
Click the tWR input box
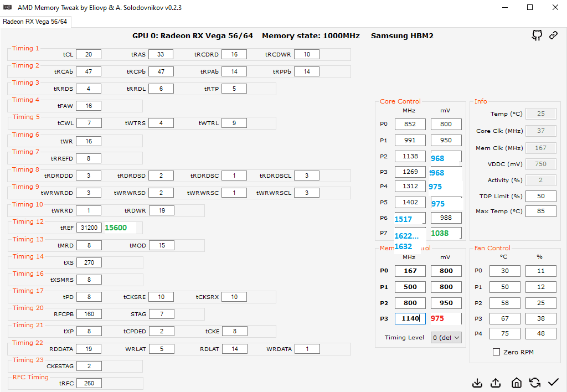89,141
